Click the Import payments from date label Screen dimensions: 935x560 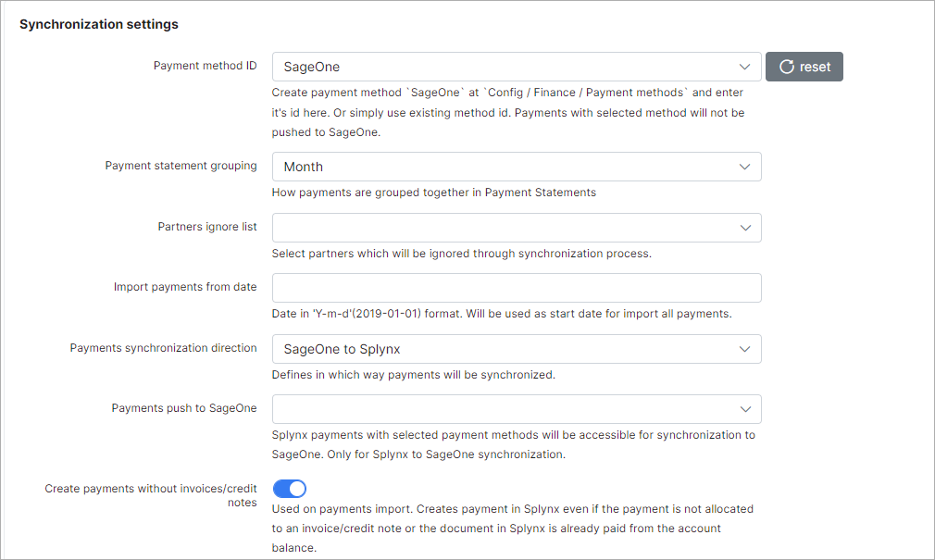[185, 287]
